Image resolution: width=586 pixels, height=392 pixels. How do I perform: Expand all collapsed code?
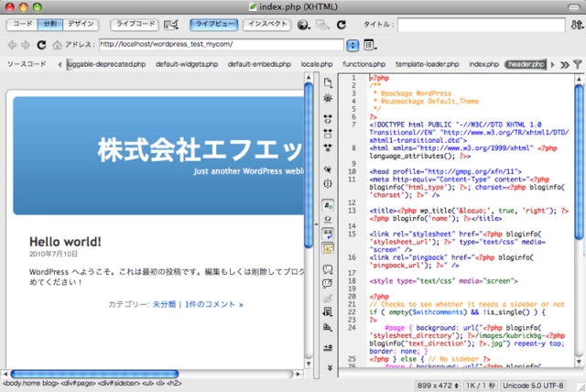coord(328,148)
